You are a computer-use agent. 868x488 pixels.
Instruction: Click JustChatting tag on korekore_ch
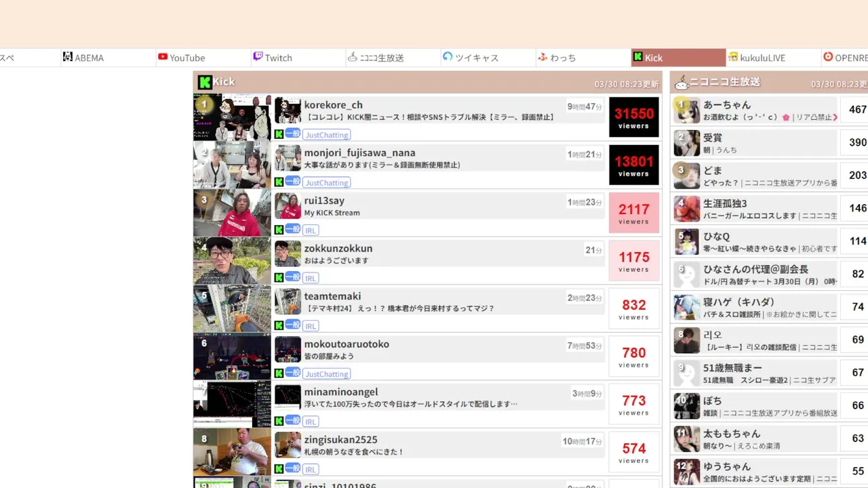[x=326, y=135]
